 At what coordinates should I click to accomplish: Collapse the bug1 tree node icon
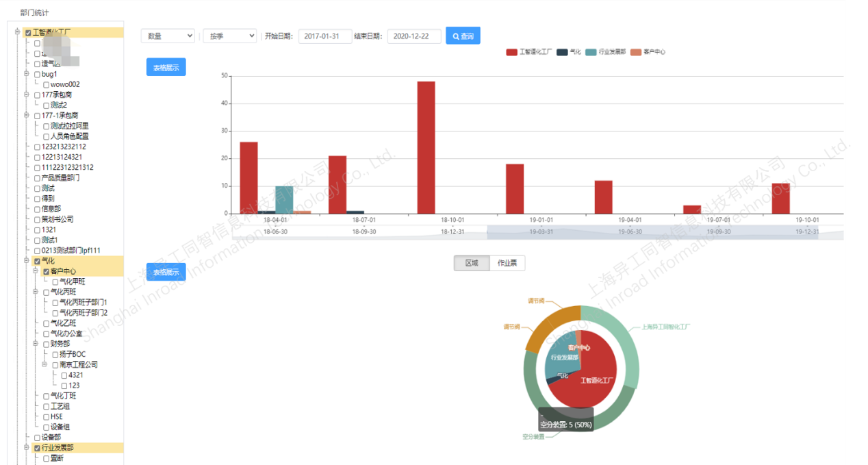(27, 74)
